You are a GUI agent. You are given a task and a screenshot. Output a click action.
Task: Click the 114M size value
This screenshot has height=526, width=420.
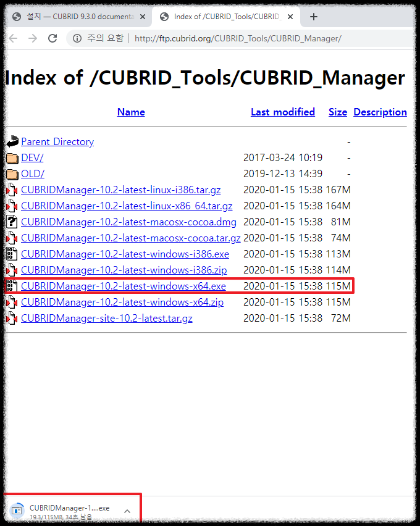click(338, 270)
